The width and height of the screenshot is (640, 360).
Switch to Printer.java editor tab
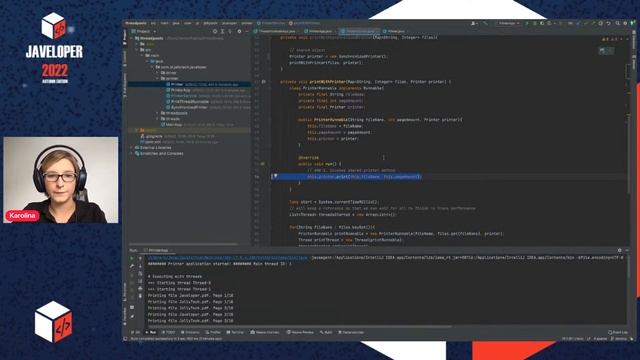point(395,31)
